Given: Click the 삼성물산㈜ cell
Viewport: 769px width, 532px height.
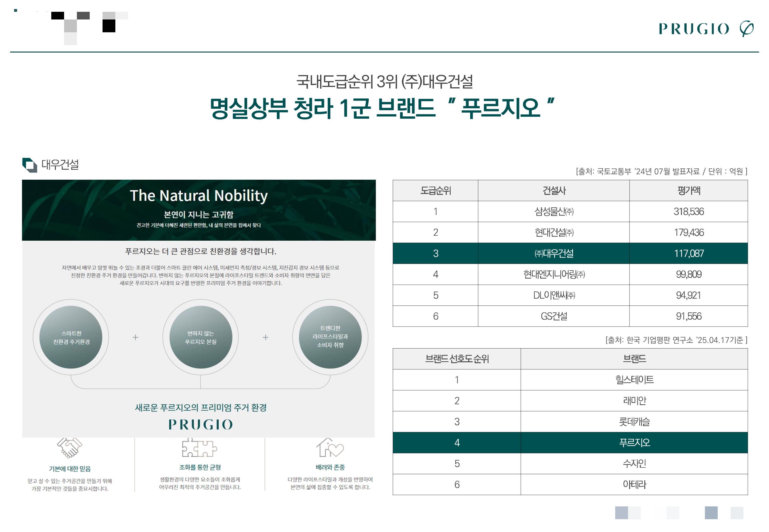Looking at the screenshot, I should 554,211.
